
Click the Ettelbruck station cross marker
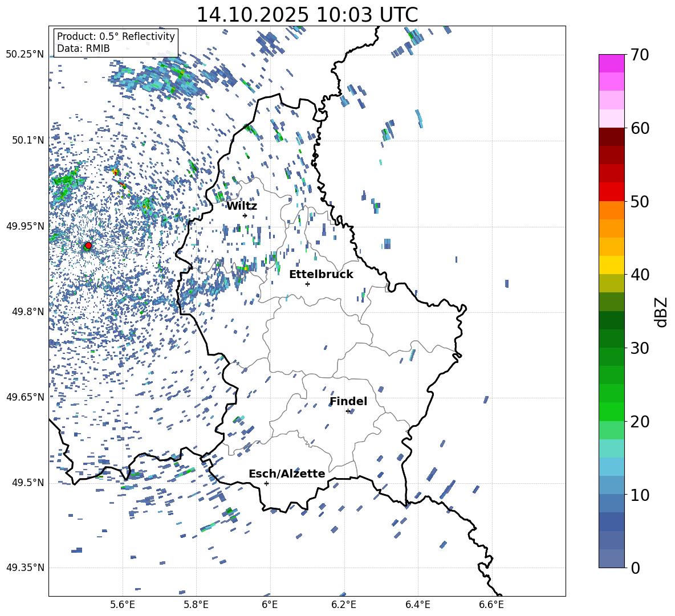(x=307, y=284)
